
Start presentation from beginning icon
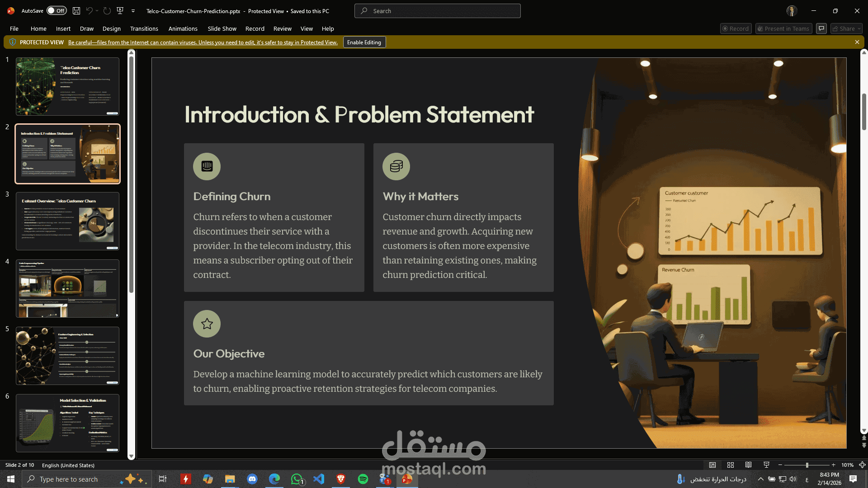tap(120, 11)
